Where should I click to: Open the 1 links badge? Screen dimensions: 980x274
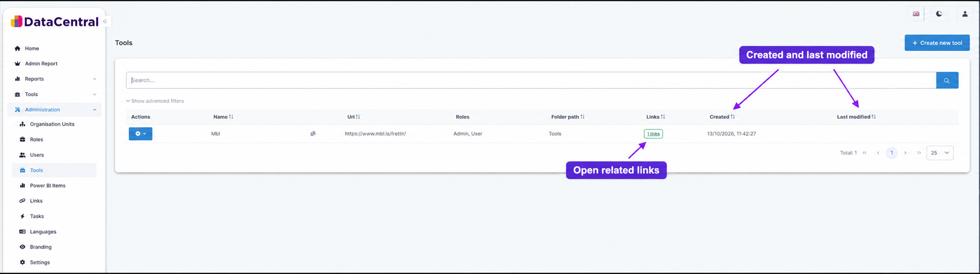pyautogui.click(x=653, y=134)
